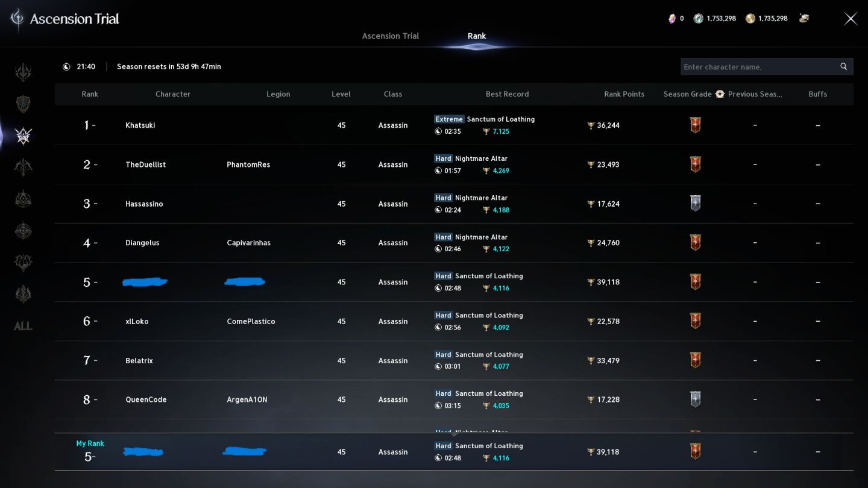Filter rankings by ALL classes
The image size is (868, 488).
(23, 326)
